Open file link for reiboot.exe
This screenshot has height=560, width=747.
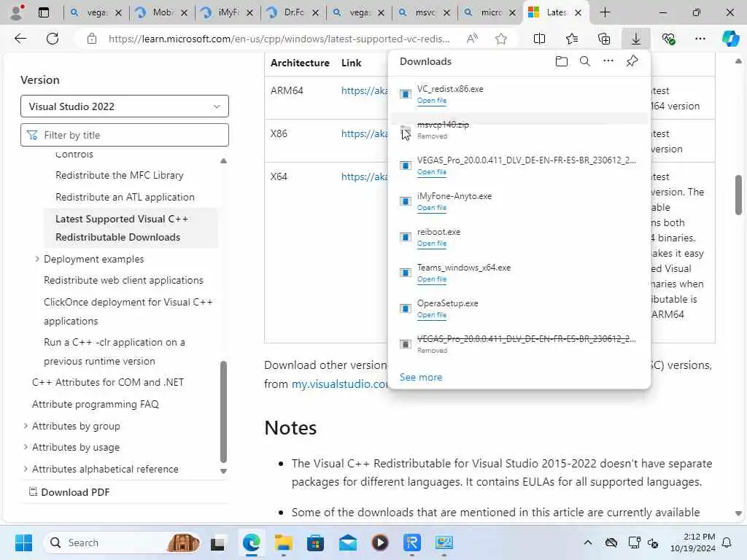432,244
